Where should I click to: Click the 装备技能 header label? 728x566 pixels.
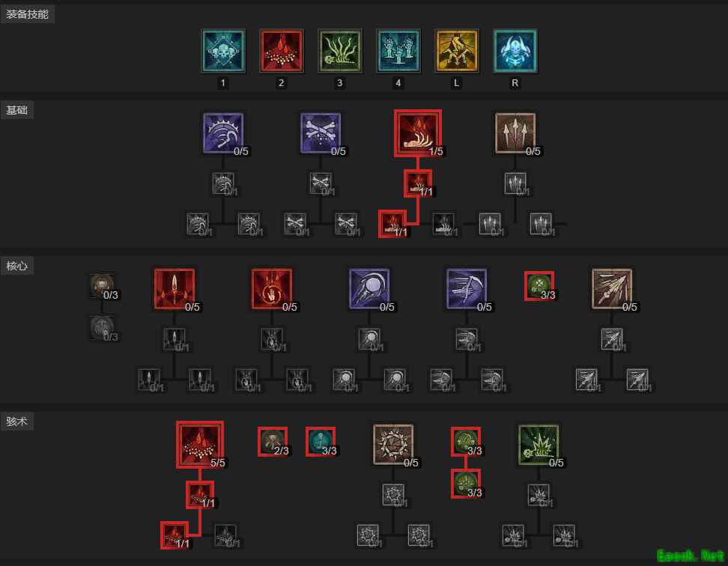[x=28, y=14]
